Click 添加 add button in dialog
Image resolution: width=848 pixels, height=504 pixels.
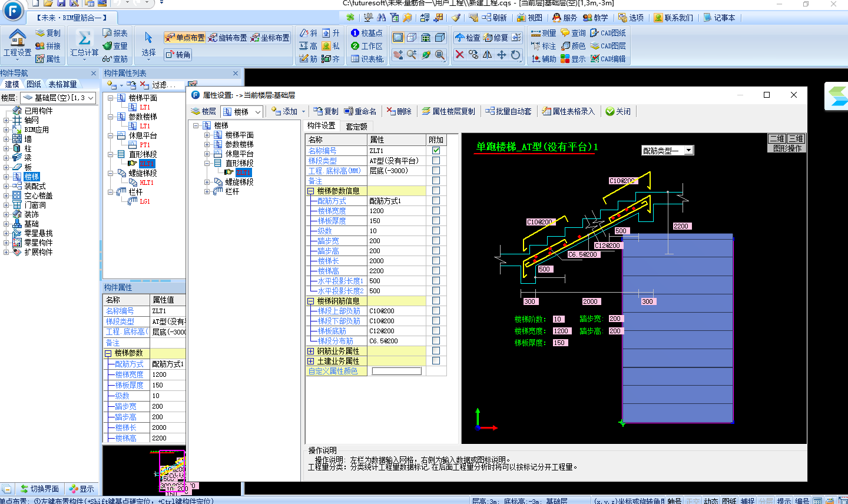(x=284, y=111)
